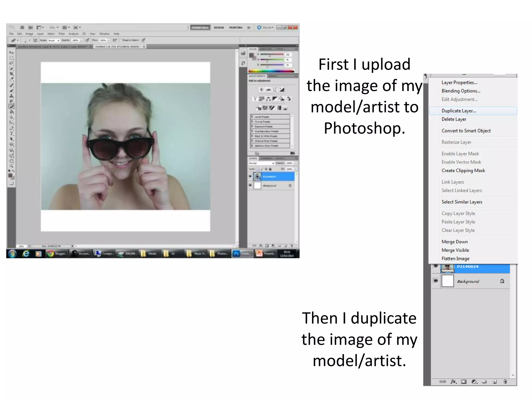Click the link layers chain icon

[442, 381]
